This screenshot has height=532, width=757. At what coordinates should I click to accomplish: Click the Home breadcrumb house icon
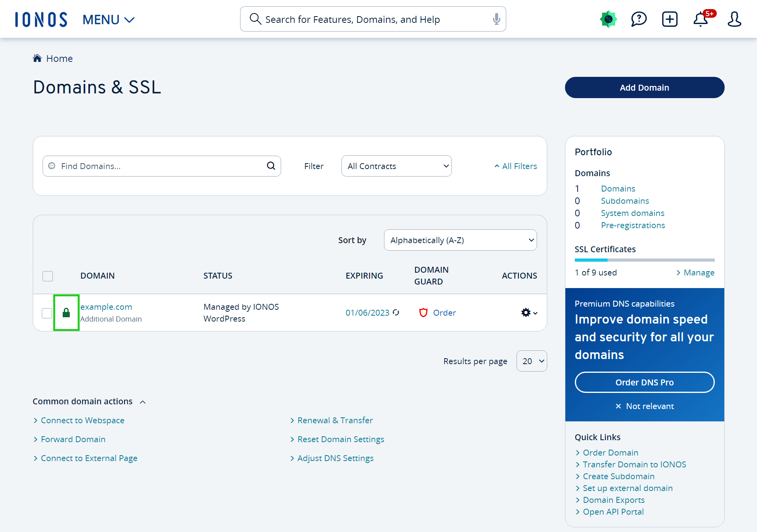[x=37, y=58]
